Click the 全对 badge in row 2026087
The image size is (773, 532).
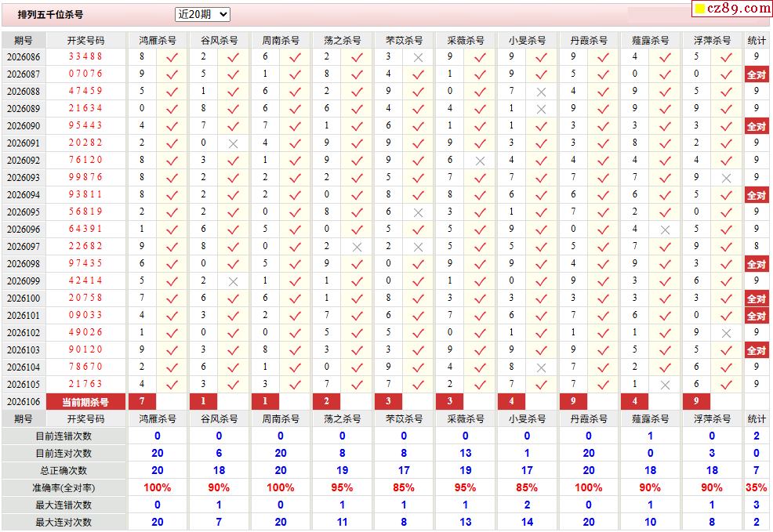point(757,74)
